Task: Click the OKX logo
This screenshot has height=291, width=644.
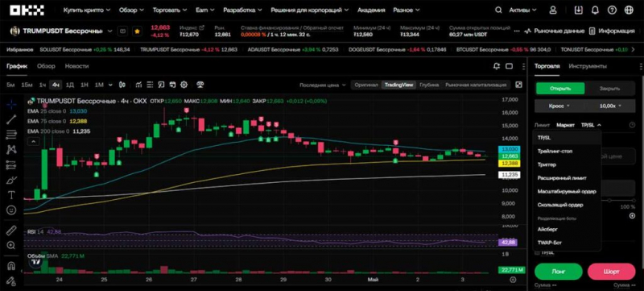Action: point(27,10)
